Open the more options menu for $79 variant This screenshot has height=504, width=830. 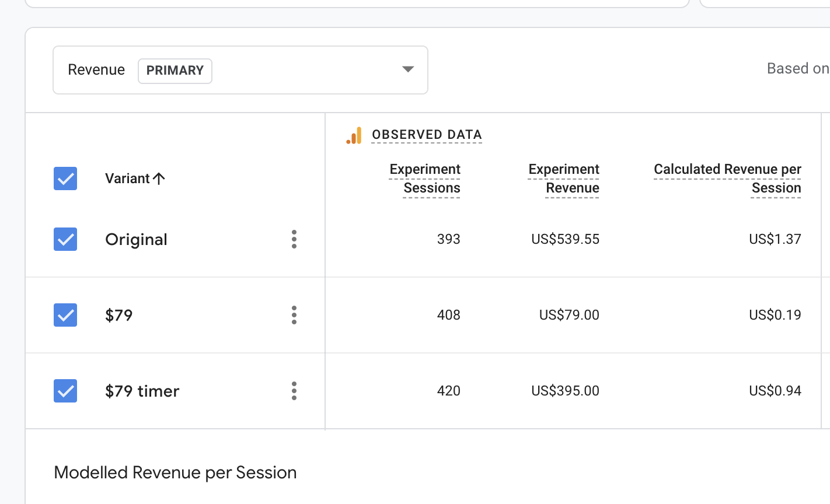(294, 315)
